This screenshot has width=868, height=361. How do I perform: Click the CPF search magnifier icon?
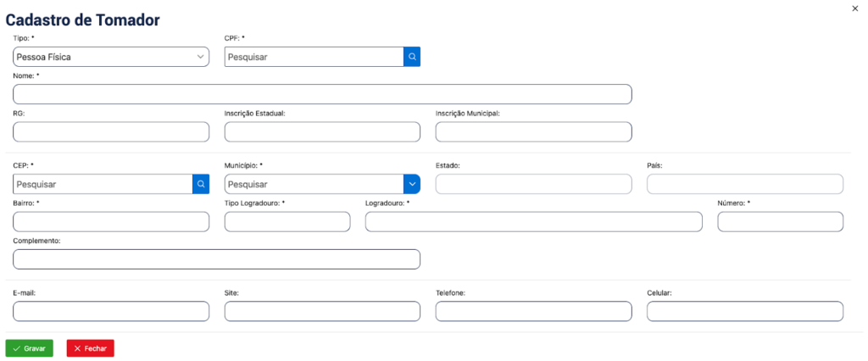point(412,57)
